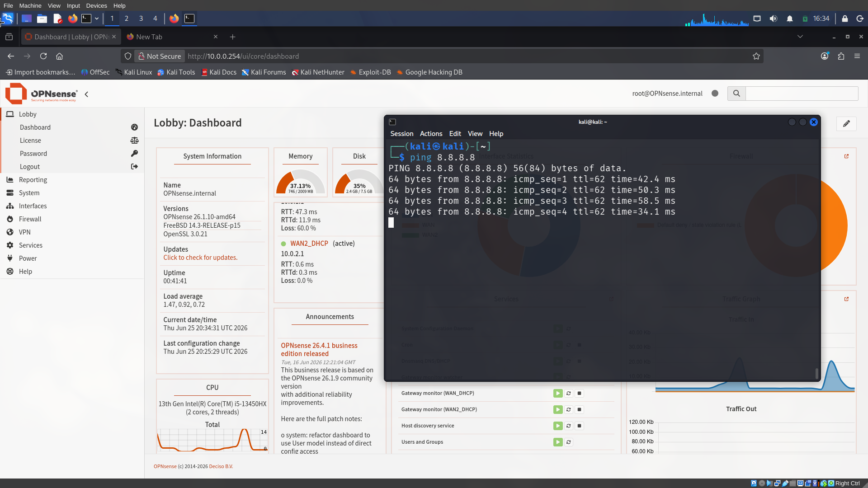Click the terminal window scrollbar

click(x=817, y=373)
